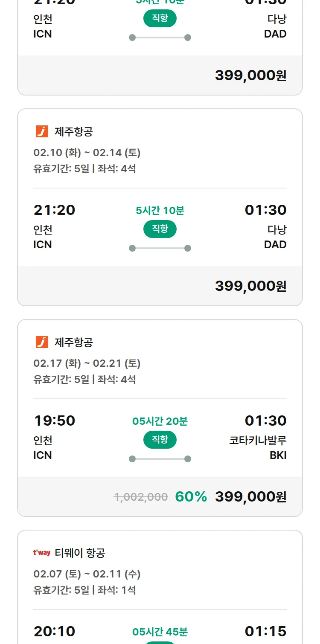Click the 직항 badge at the top card
The width and height of the screenshot is (320, 644).
click(x=160, y=18)
